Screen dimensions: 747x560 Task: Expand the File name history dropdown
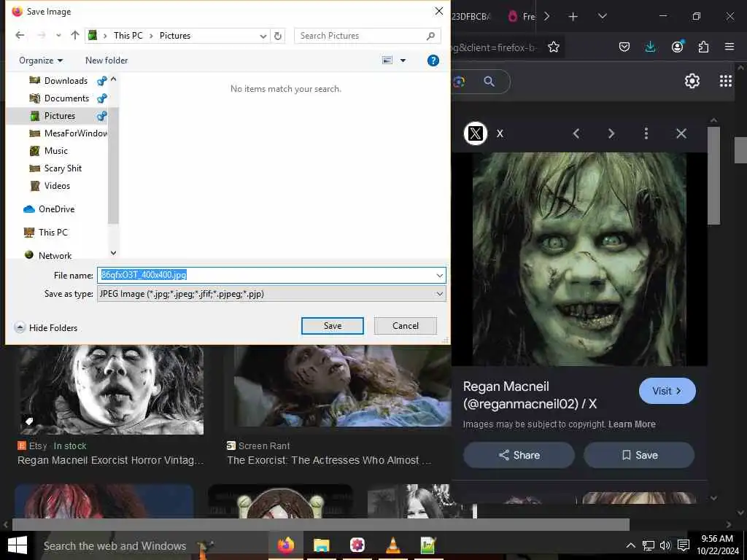(x=439, y=275)
